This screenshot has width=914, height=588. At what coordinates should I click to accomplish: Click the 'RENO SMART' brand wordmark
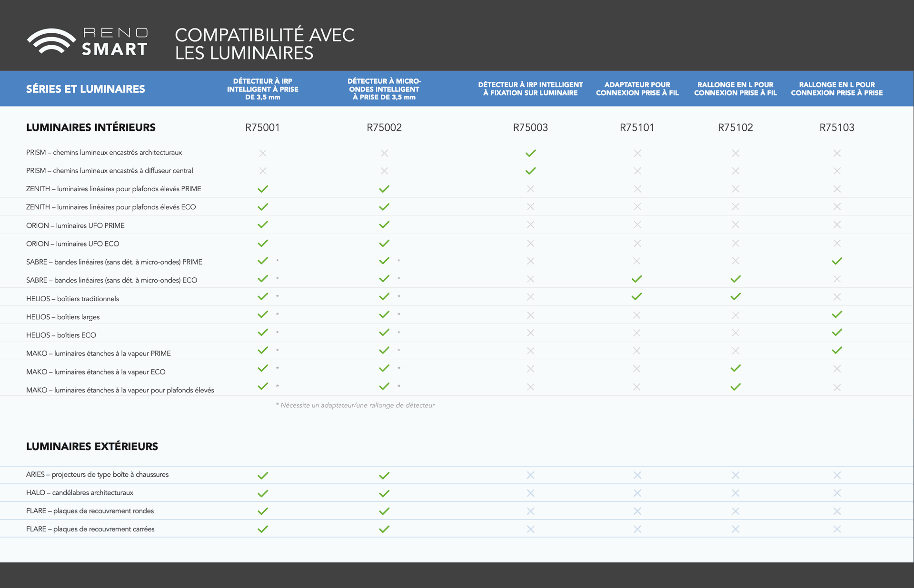click(x=115, y=41)
